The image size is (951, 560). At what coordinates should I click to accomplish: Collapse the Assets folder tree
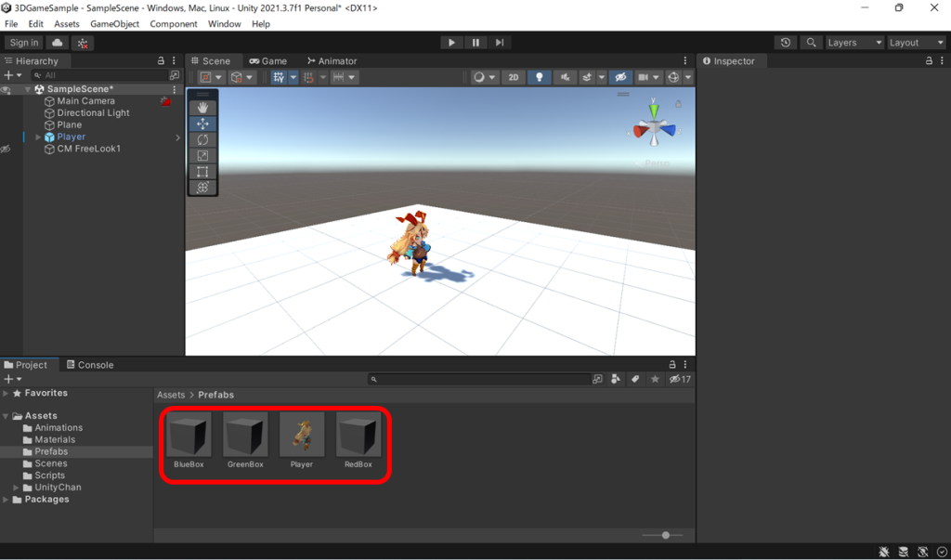coord(7,415)
